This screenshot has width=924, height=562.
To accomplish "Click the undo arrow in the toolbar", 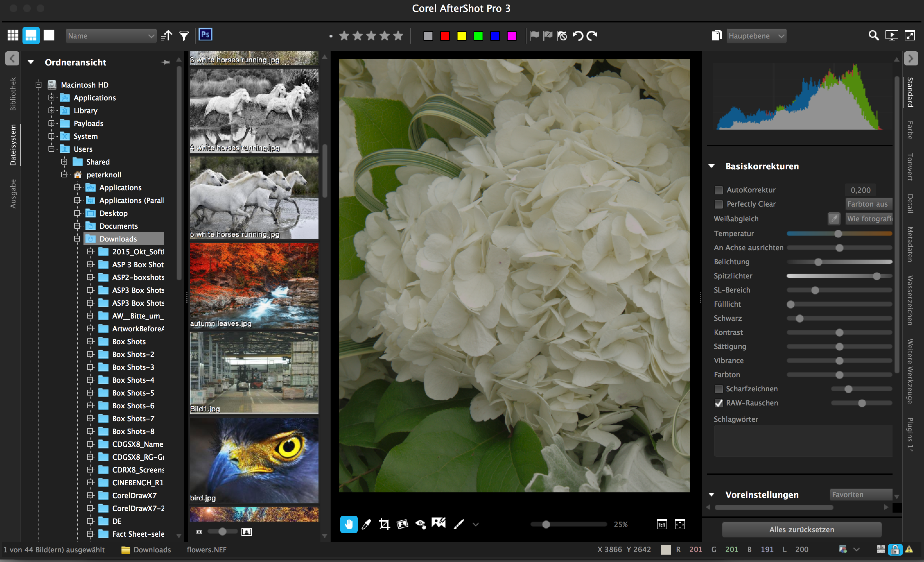I will [x=578, y=36].
